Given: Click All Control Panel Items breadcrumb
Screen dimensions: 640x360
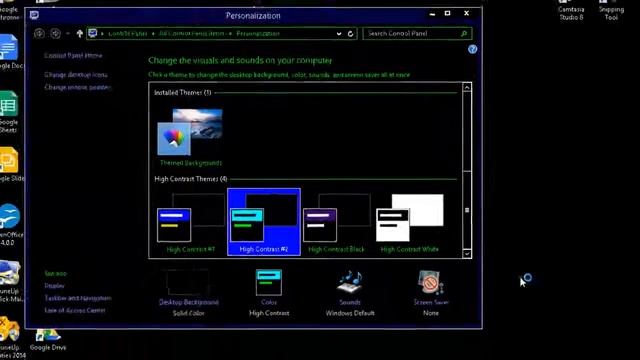Looking at the screenshot, I should pyautogui.click(x=191, y=33).
